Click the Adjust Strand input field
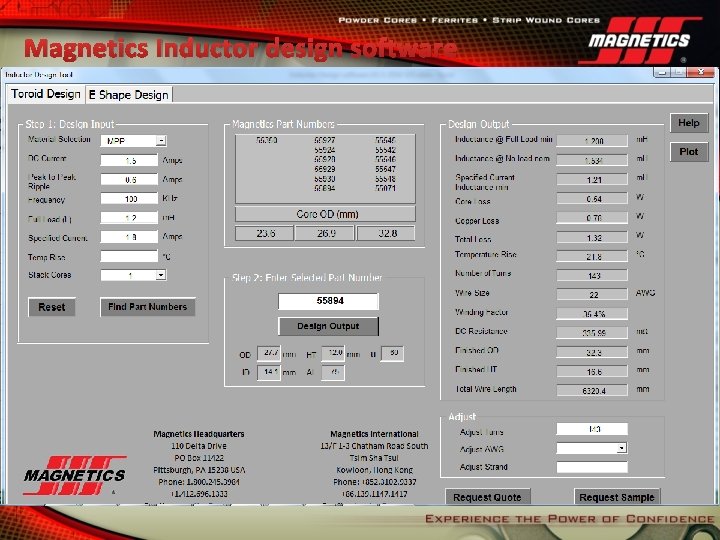This screenshot has height=540, width=720. 592,467
